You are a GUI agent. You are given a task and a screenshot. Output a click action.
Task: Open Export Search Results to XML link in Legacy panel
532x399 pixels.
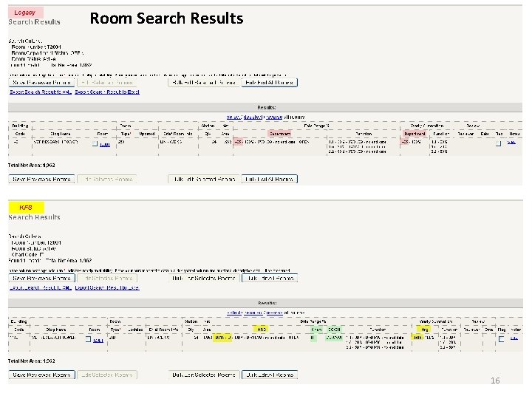coord(41,92)
